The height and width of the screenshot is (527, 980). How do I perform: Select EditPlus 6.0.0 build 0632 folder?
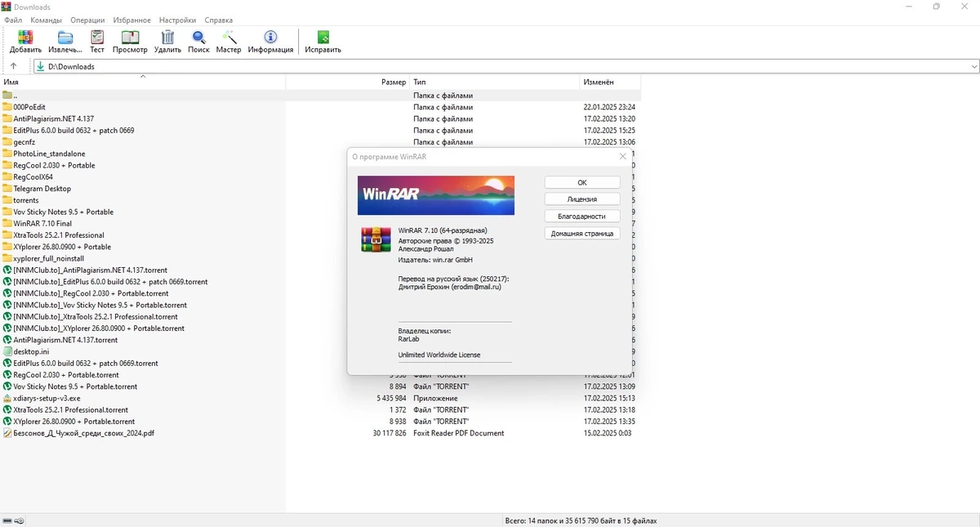(x=73, y=131)
